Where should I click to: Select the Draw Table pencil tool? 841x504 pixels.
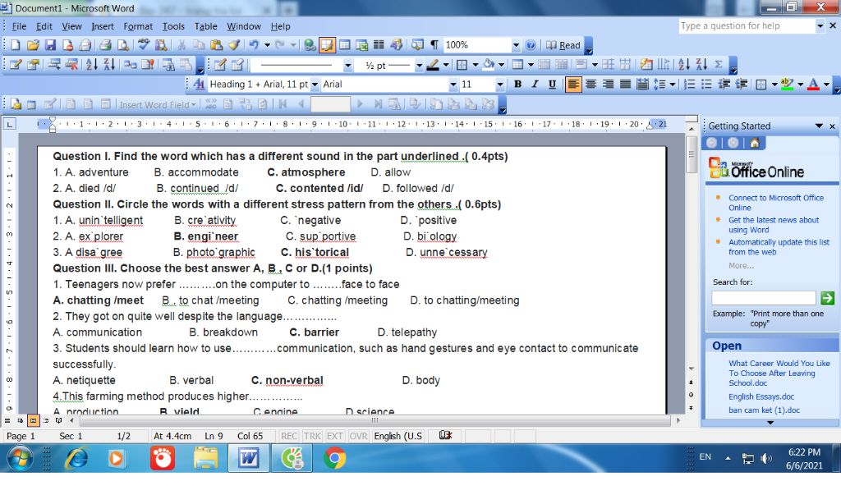pyautogui.click(x=221, y=65)
